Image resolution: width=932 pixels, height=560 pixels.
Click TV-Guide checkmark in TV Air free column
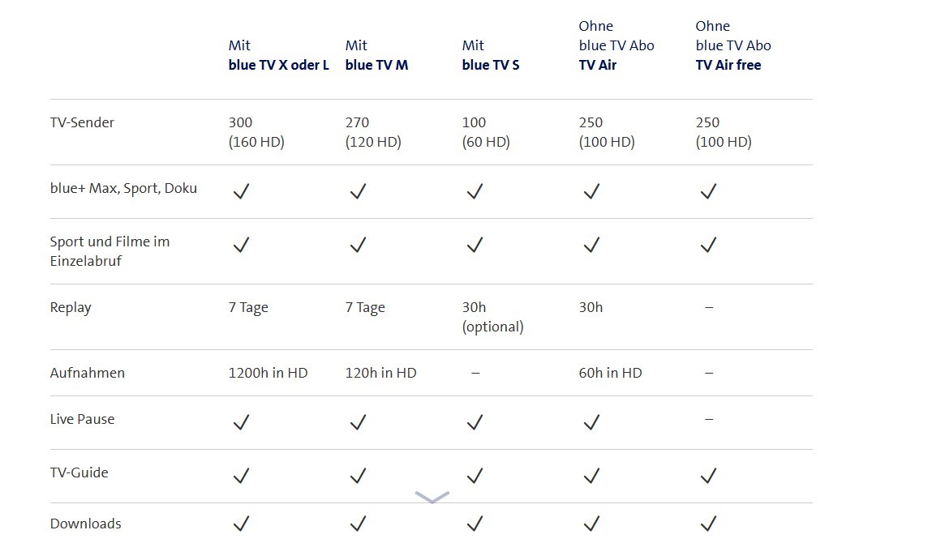click(x=708, y=476)
